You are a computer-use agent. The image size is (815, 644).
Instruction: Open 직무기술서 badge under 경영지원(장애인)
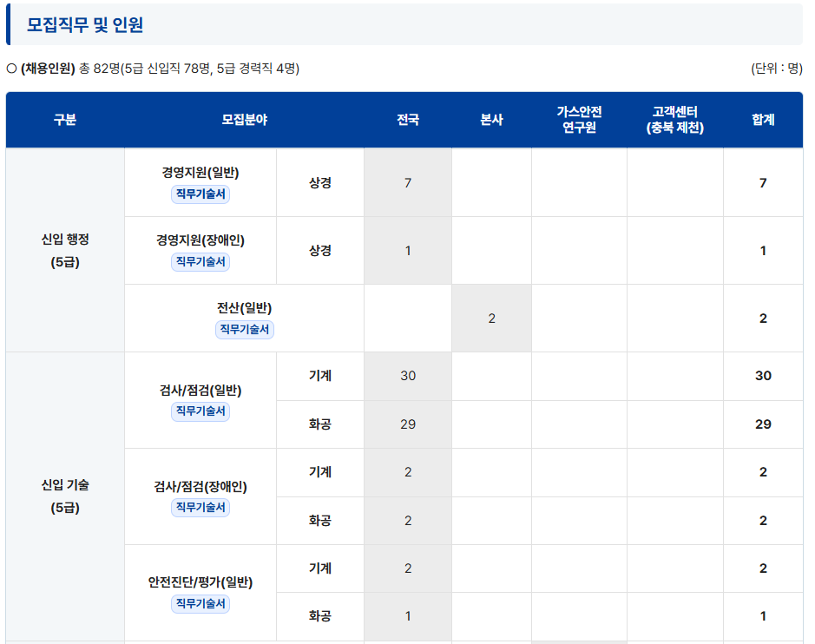[200, 262]
